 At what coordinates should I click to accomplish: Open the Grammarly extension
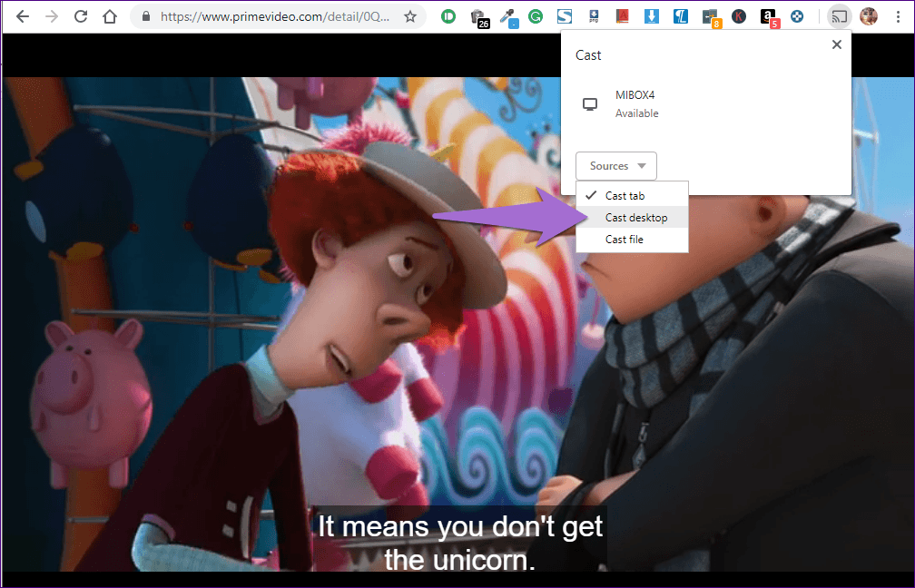point(536,16)
